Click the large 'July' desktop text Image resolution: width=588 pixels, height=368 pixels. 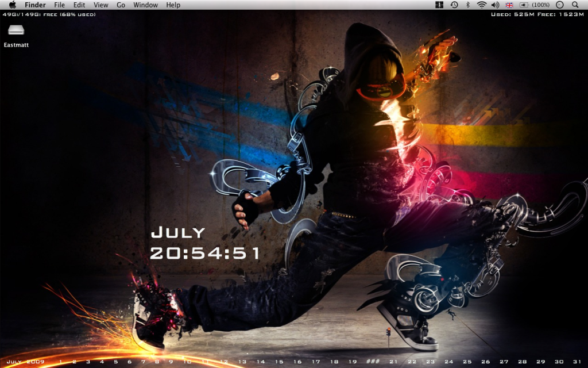tap(178, 233)
